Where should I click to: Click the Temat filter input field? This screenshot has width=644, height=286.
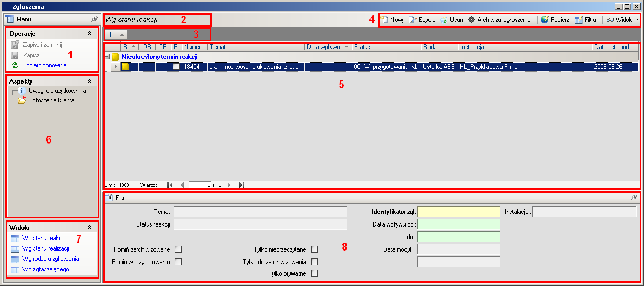coord(260,211)
